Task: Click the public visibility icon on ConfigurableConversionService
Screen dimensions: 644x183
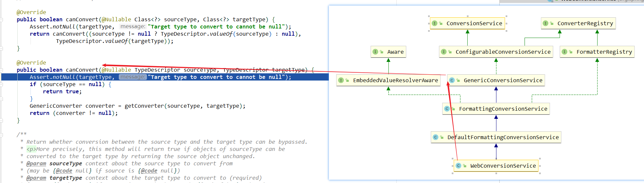Action: tap(450, 52)
